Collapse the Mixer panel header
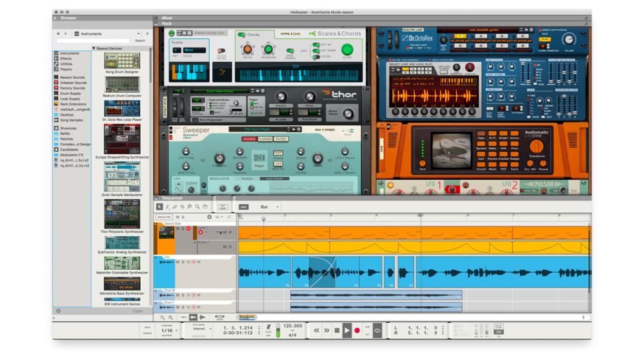This screenshot has width=644, height=362. (x=156, y=18)
